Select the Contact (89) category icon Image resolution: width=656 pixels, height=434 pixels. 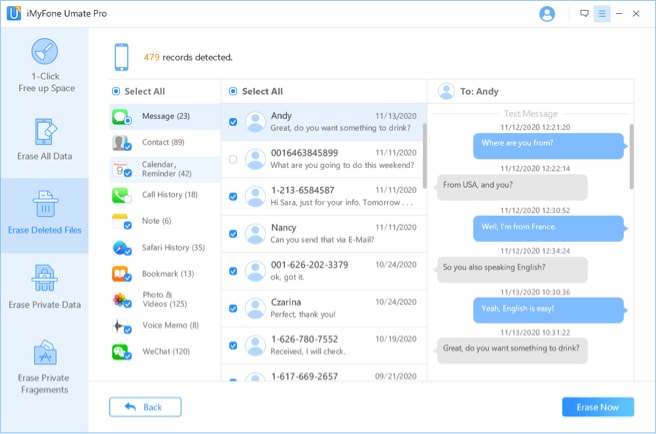click(122, 143)
